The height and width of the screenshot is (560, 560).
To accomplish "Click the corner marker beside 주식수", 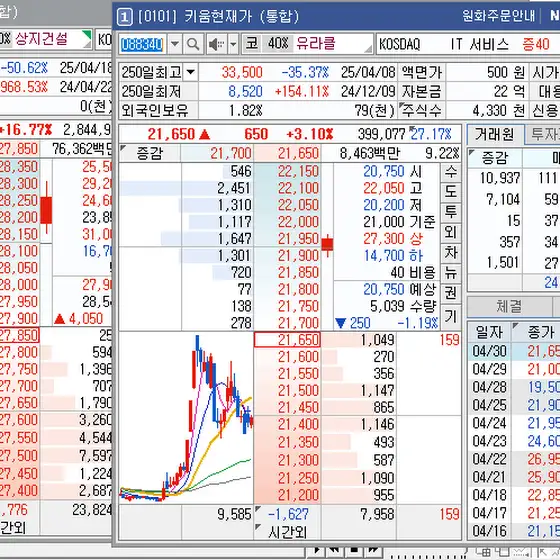I will point(402,105).
